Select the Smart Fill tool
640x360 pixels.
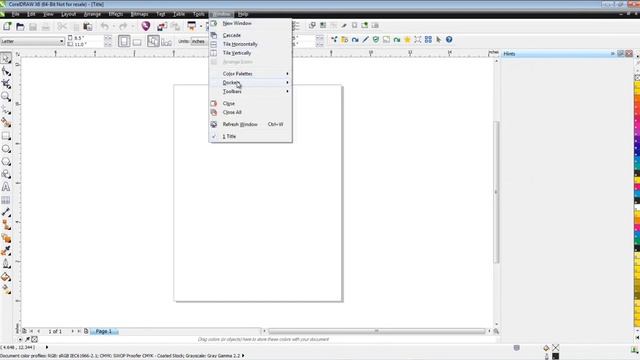pyautogui.click(x=6, y=122)
